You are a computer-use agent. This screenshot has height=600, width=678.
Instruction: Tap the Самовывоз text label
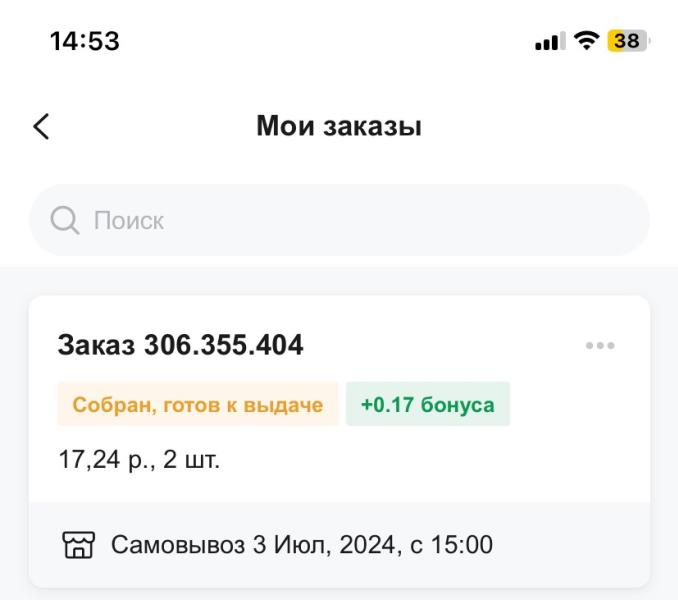pyautogui.click(x=178, y=545)
